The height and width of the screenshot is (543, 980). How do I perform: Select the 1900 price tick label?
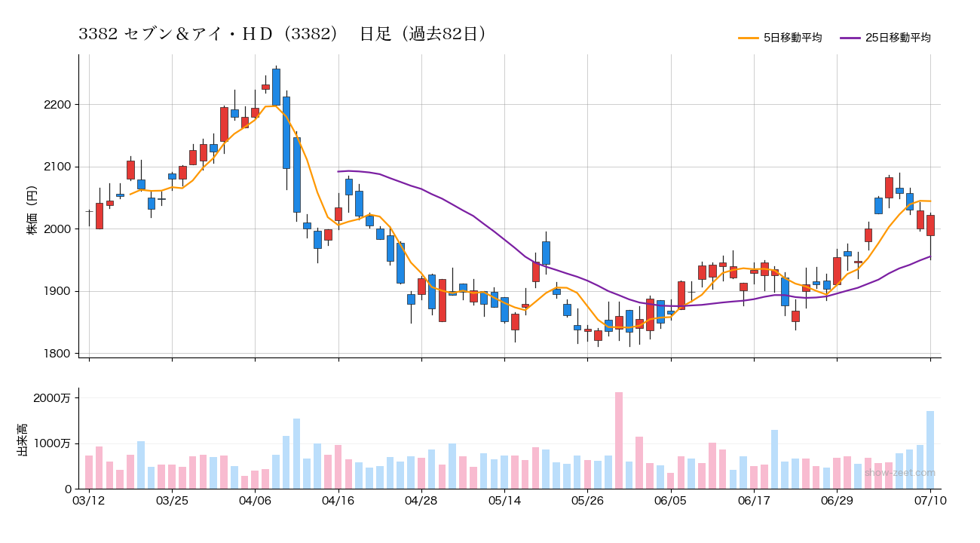coord(58,291)
